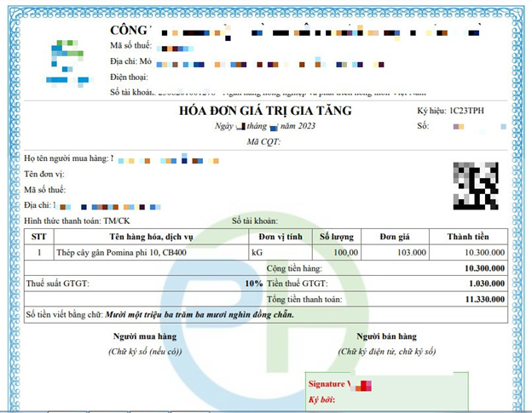Click the red 'Signature' text in signature box
The height and width of the screenshot is (413, 532).
tap(327, 384)
